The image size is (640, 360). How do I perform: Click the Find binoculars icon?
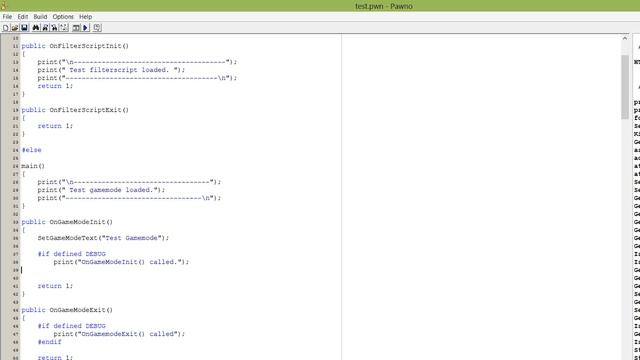tap(36, 28)
